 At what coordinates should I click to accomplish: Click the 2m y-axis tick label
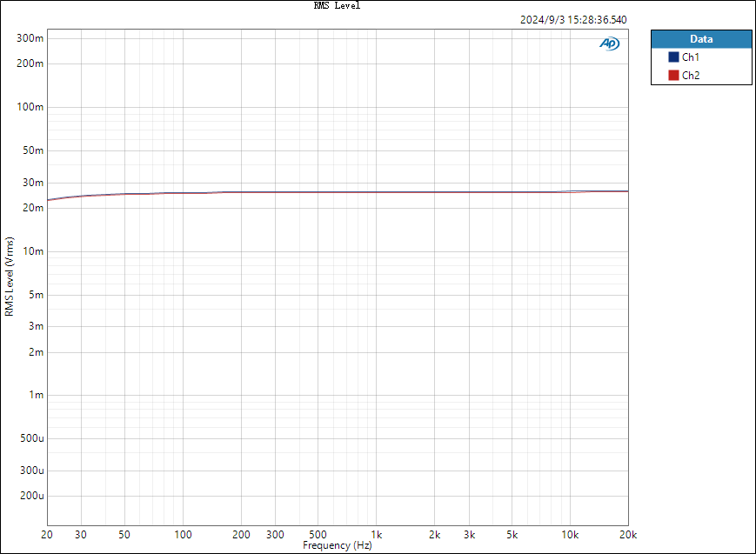(x=36, y=352)
